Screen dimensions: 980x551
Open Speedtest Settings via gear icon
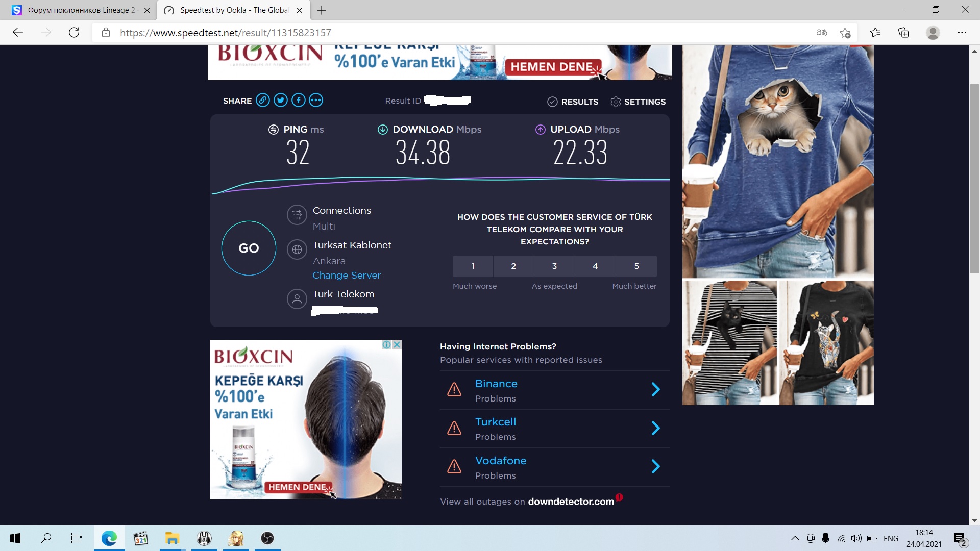tap(615, 102)
